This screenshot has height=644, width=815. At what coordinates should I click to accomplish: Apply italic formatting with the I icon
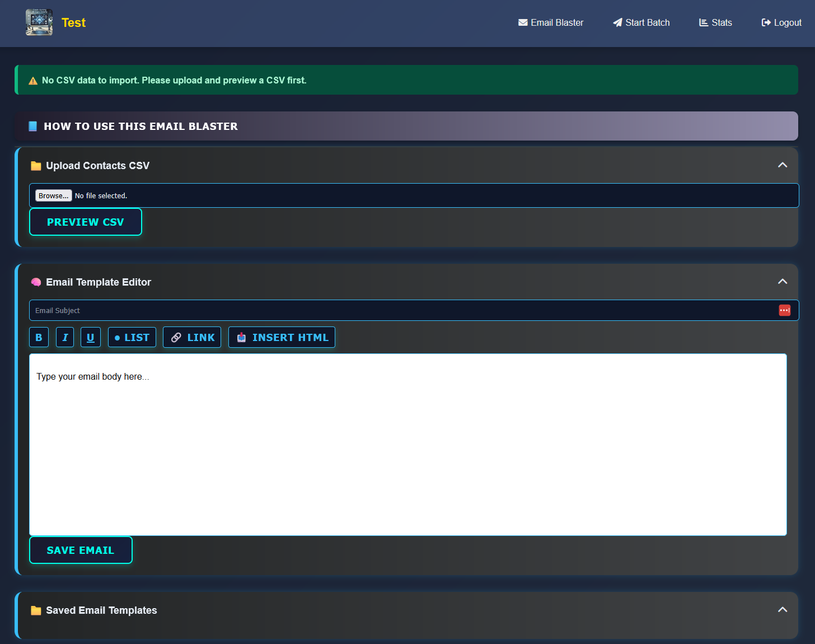tap(64, 337)
